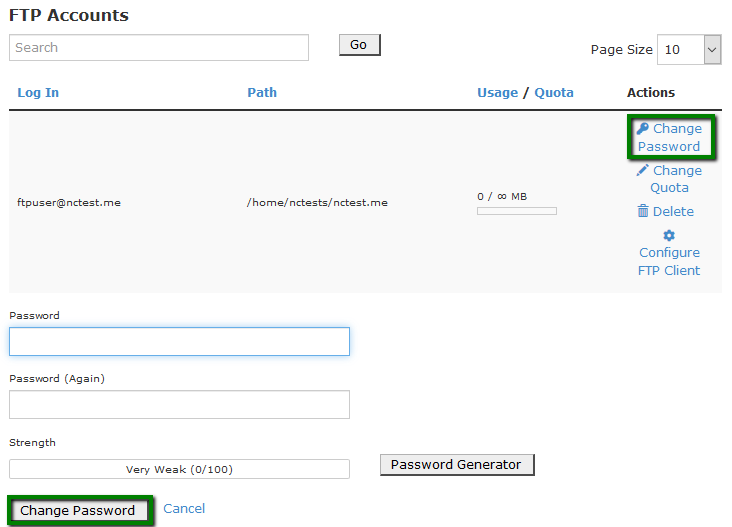Focus the Password (Again) input field
Image resolution: width=732 pixels, height=527 pixels.
[x=179, y=405]
